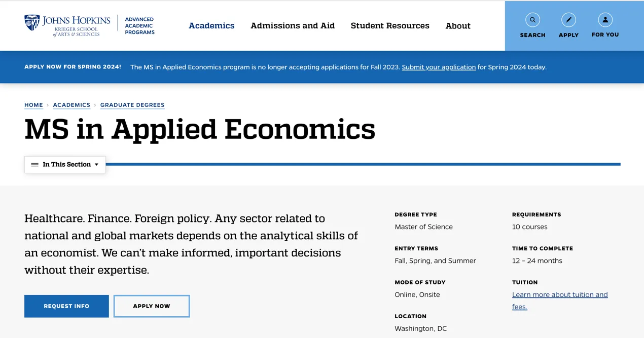Expand the In This Section dropdown arrow

(96, 165)
